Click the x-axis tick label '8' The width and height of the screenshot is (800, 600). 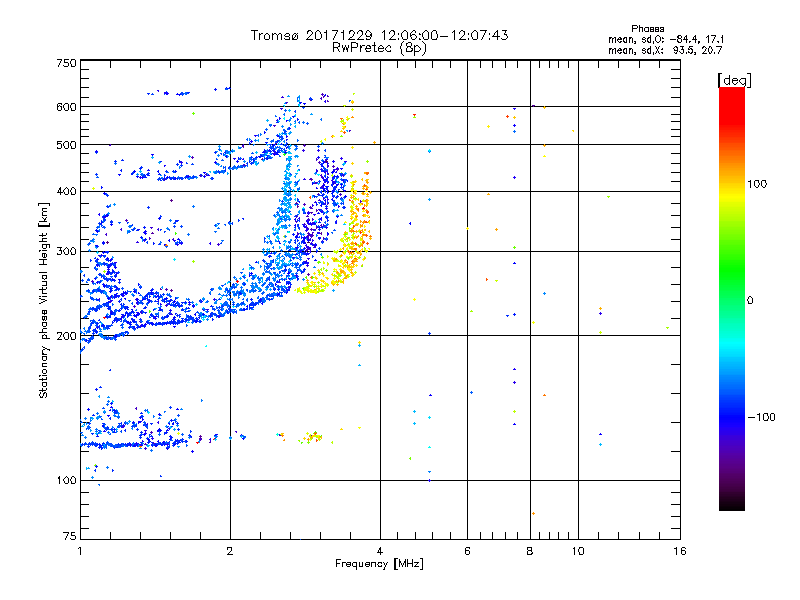(x=530, y=551)
